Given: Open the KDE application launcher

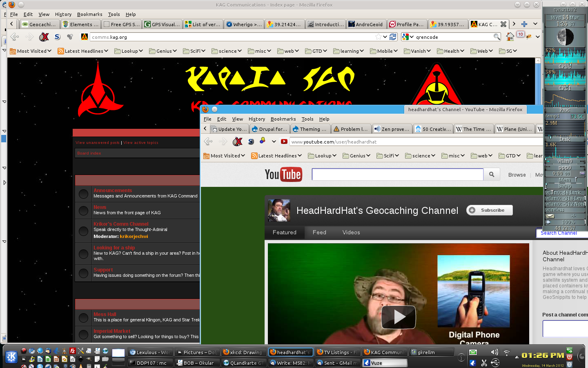Looking at the screenshot, I should [11, 357].
